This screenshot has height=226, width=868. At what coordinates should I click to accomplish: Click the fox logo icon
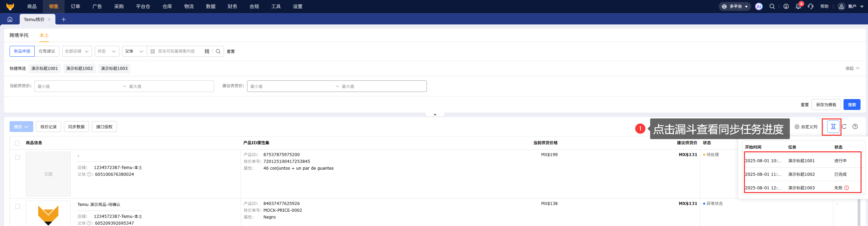(x=10, y=6)
